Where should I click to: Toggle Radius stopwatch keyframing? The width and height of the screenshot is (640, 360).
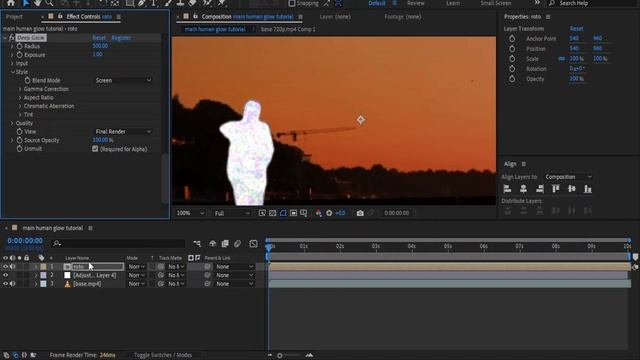tap(19, 46)
